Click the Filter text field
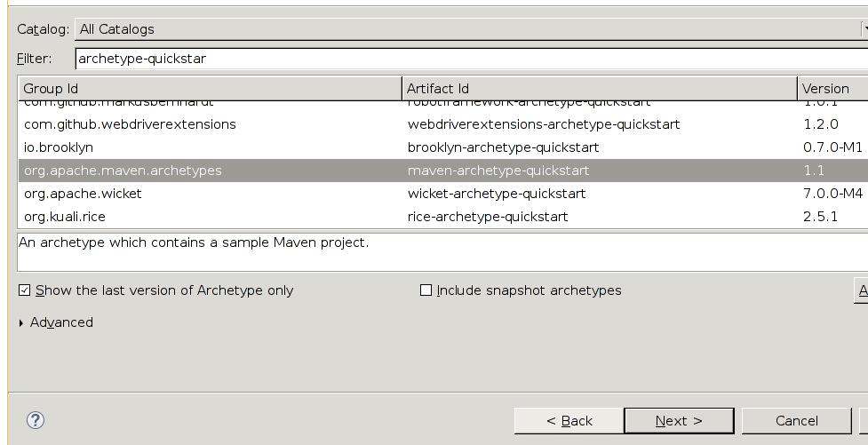 (471, 59)
